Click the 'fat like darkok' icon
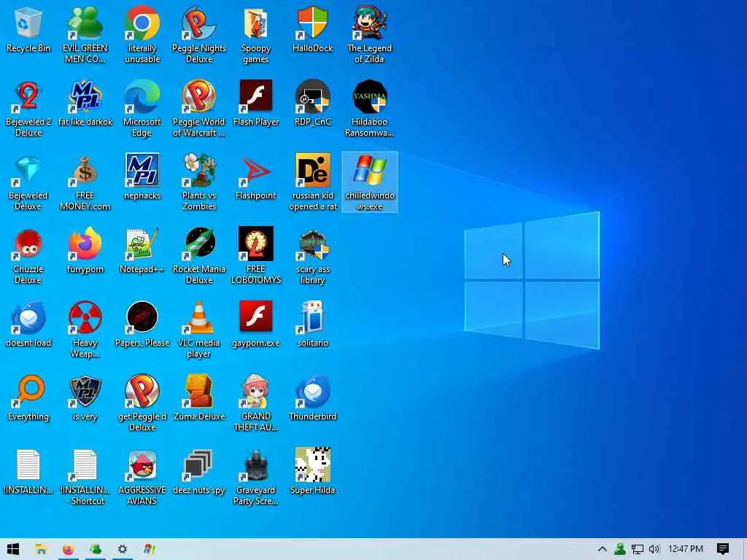This screenshot has width=747, height=560. coord(85,102)
